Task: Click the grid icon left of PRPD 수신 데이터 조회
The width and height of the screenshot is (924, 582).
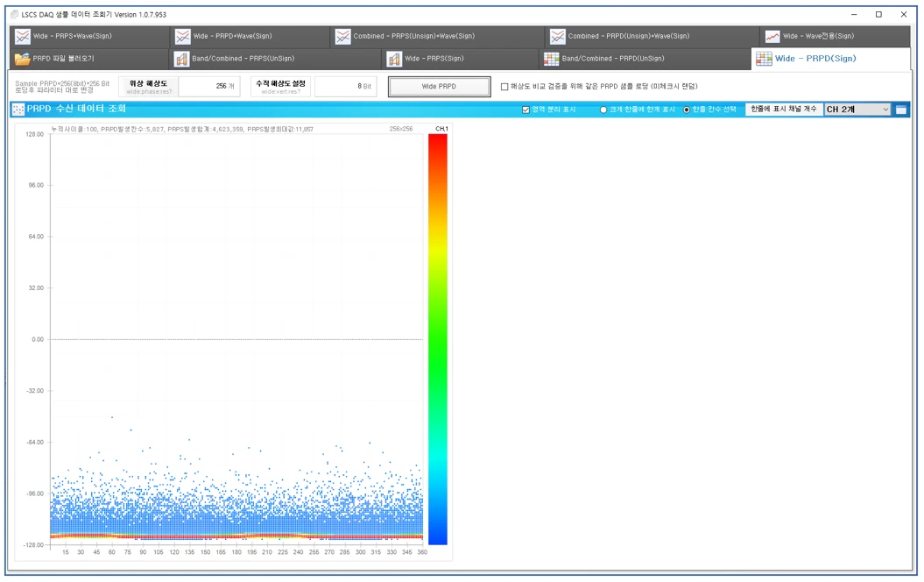Action: [x=18, y=110]
